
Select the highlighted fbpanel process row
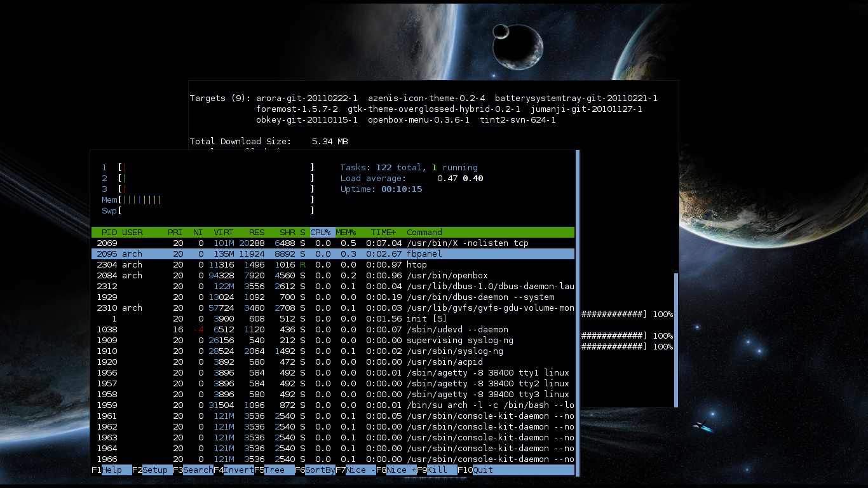333,254
